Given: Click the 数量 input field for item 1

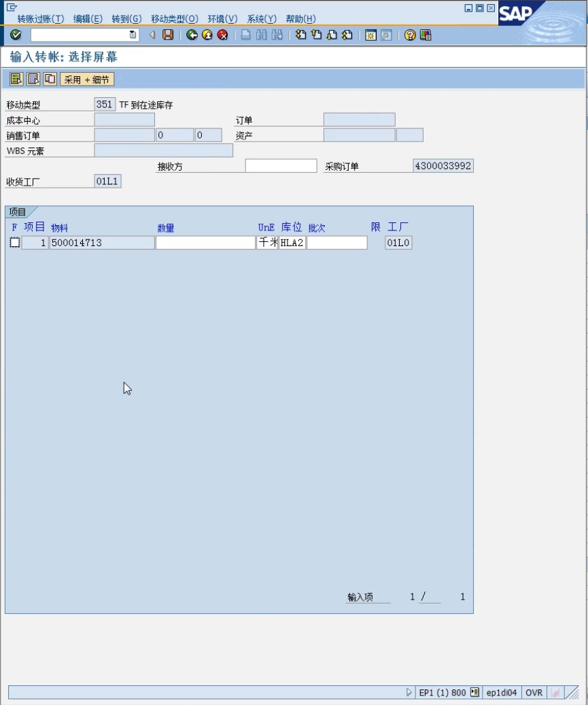Looking at the screenshot, I should pyautogui.click(x=205, y=243).
